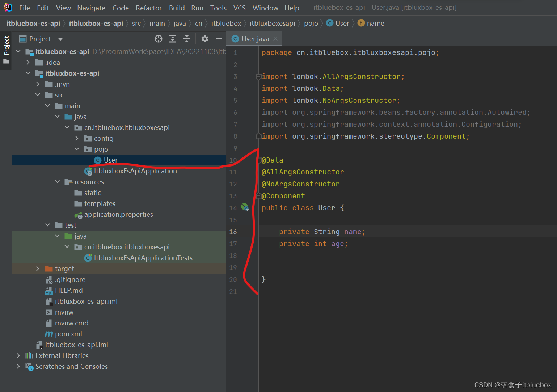The width and height of the screenshot is (557, 392).
Task: Expand the config package
Action: [x=77, y=138]
